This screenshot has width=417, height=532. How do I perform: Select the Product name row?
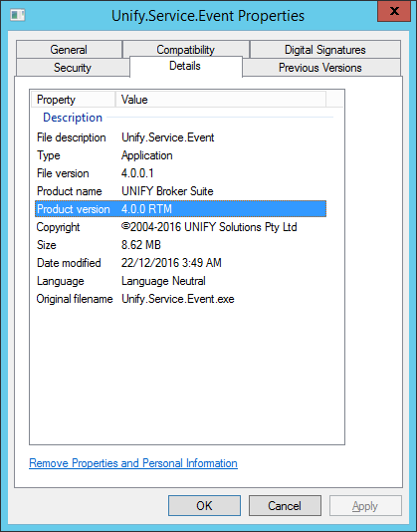tap(180, 191)
